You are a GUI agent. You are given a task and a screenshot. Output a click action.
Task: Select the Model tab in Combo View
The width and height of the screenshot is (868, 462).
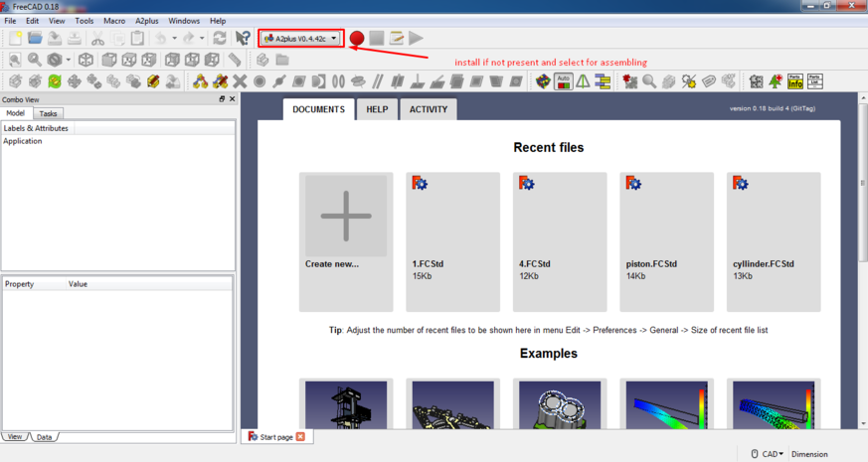tap(16, 113)
